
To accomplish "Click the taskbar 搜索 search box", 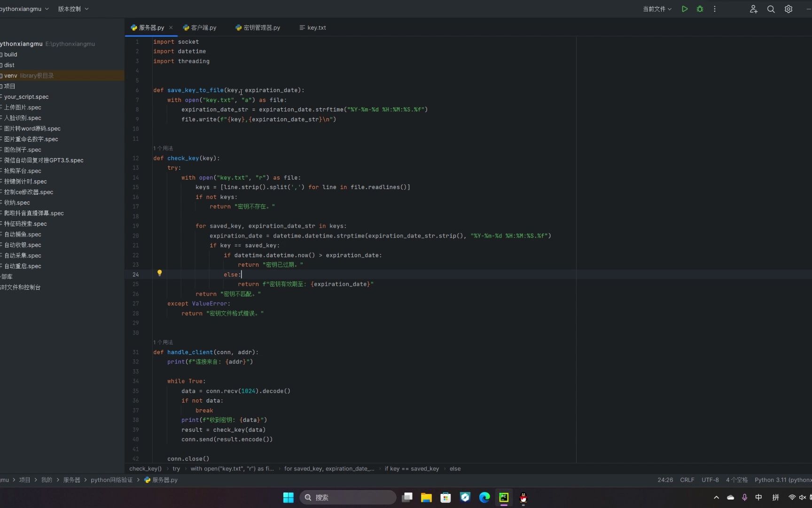I will coord(348,497).
